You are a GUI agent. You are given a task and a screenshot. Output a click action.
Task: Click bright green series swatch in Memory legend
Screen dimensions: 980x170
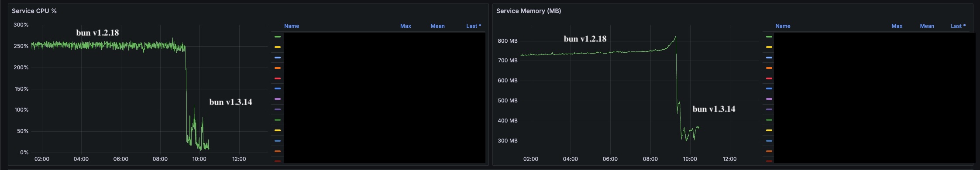pos(769,37)
